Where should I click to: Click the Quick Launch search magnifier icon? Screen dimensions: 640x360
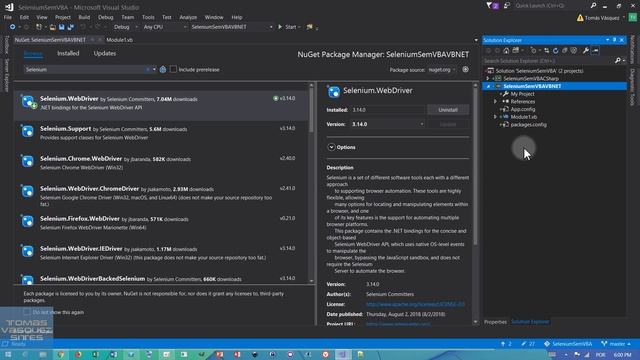click(593, 6)
